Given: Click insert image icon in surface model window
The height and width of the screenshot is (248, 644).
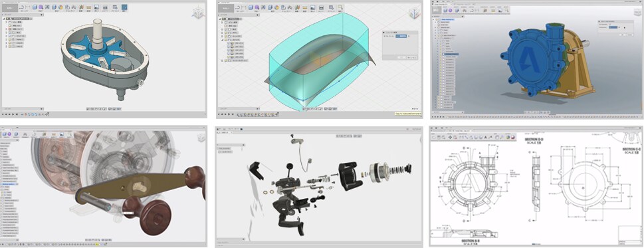Looking at the screenshot, I should [x=313, y=7].
